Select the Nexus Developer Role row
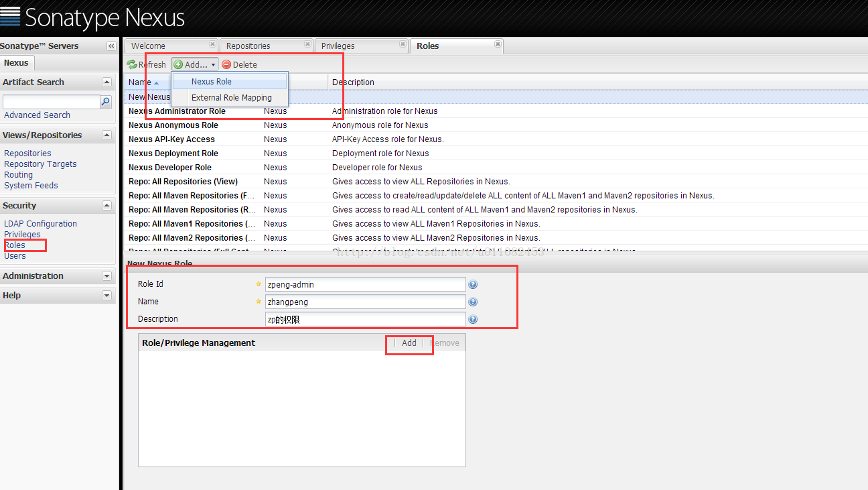Image resolution: width=868 pixels, height=490 pixels. point(496,168)
